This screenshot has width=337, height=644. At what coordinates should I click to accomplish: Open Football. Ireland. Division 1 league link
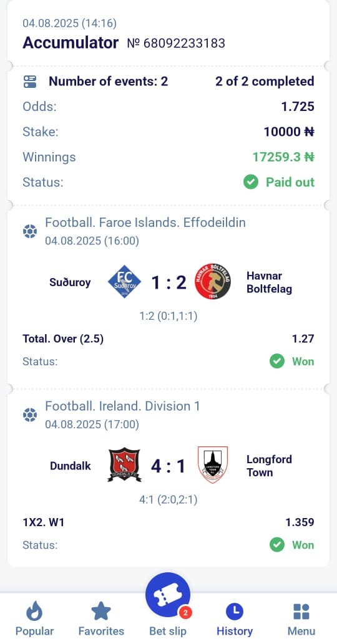pos(122,406)
